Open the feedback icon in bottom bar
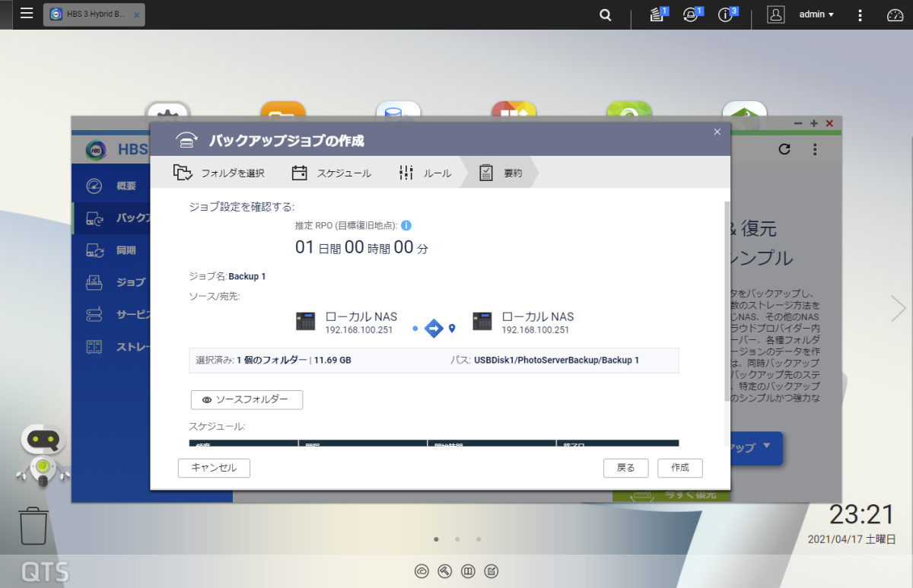Viewport: 913px width, 588px height. pos(491,571)
